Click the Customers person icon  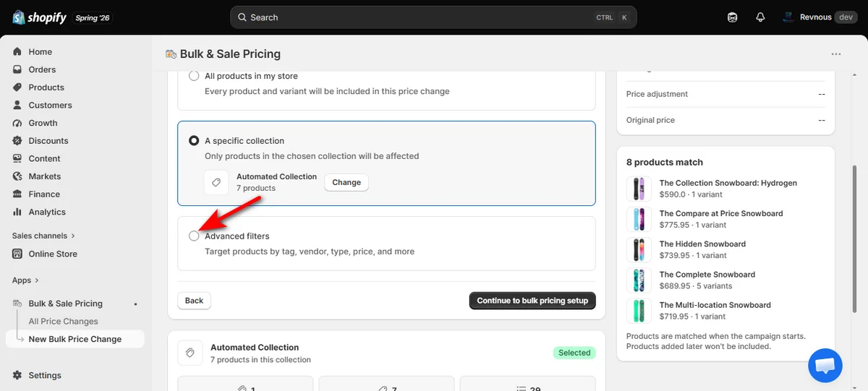click(x=17, y=105)
